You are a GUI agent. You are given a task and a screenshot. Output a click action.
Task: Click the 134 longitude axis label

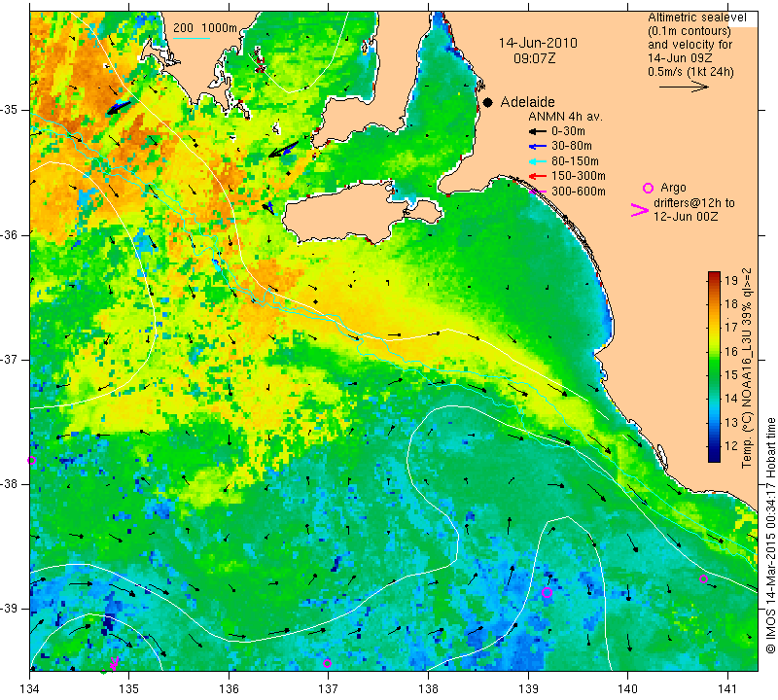29,688
